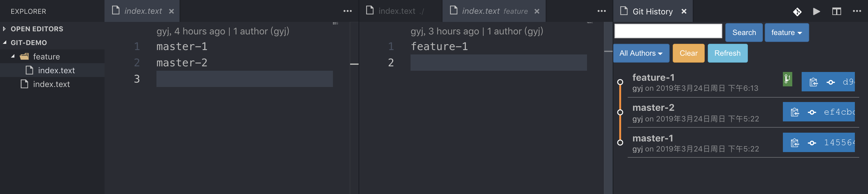Click the commit node icon for master-2
Image resolution: width=868 pixels, height=194 pixels.
(x=812, y=112)
